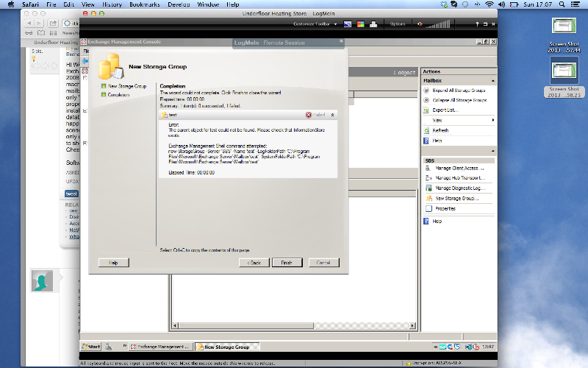Click the volume icon in macOS menu bar
The image size is (588, 368).
pyautogui.click(x=501, y=4)
